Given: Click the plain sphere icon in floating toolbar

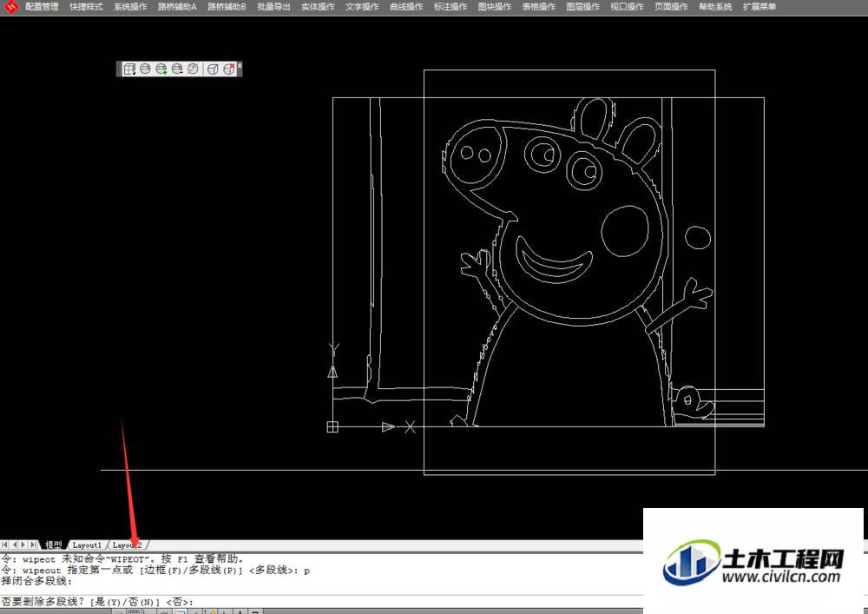Looking at the screenshot, I should (x=145, y=69).
